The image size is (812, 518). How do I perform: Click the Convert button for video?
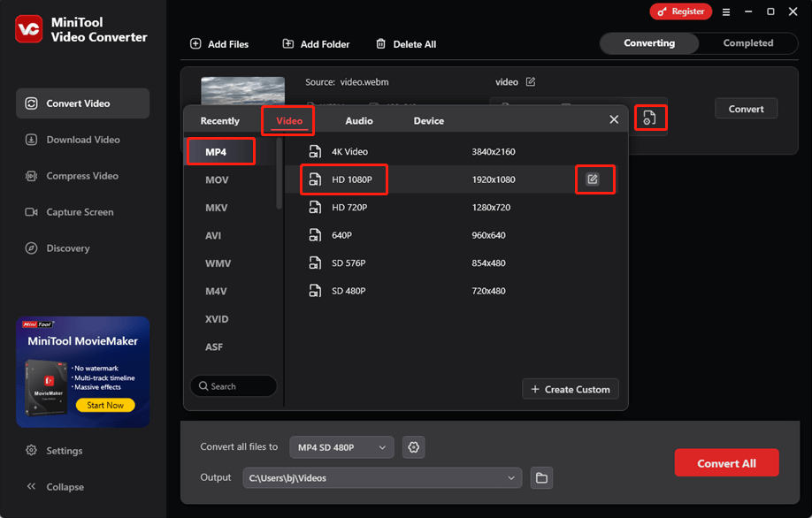click(x=746, y=109)
